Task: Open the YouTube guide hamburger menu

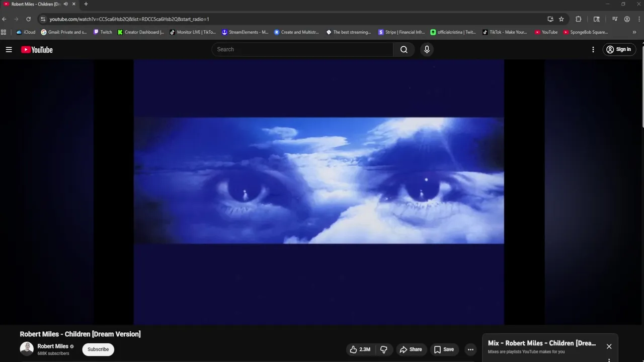Action: [x=9, y=49]
